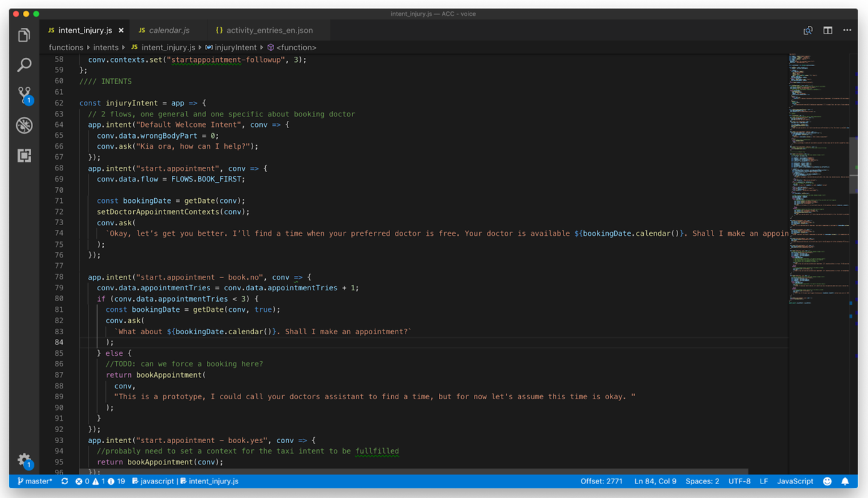Open the problems count in status bar
The height and width of the screenshot is (498, 868).
[100, 481]
